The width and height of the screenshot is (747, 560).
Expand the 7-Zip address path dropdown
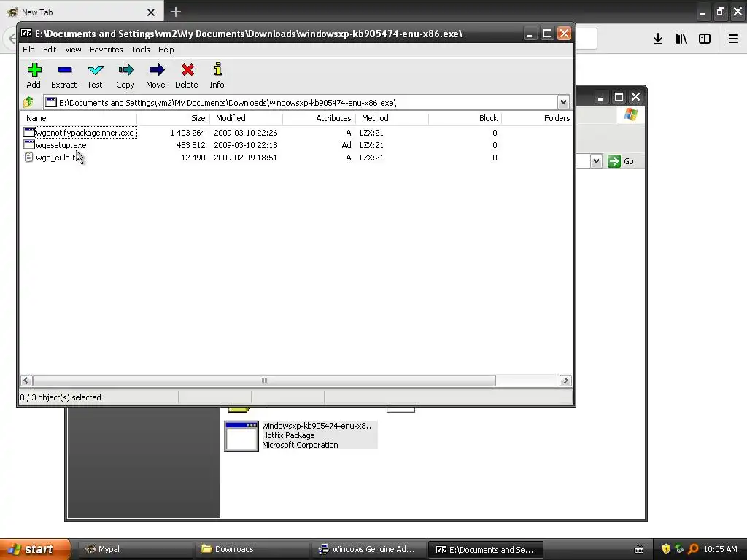(x=563, y=102)
